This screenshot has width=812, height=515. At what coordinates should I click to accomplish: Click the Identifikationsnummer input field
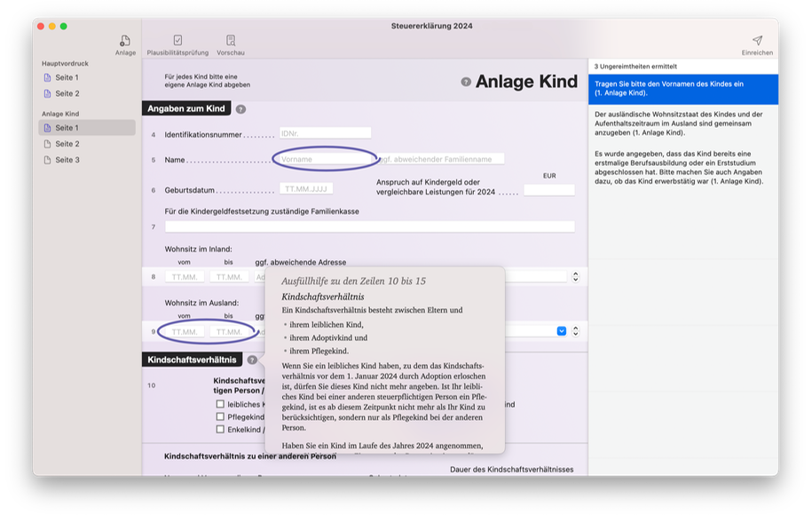[x=324, y=133]
